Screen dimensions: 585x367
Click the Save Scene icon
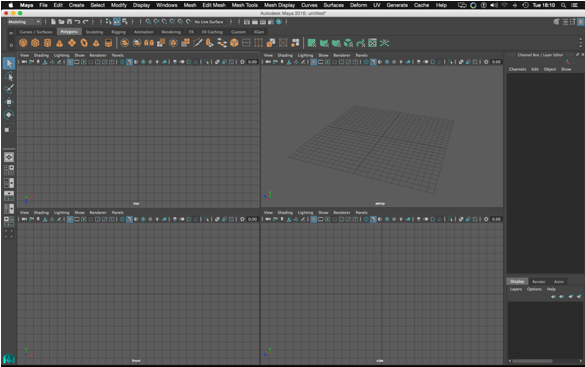coord(69,22)
